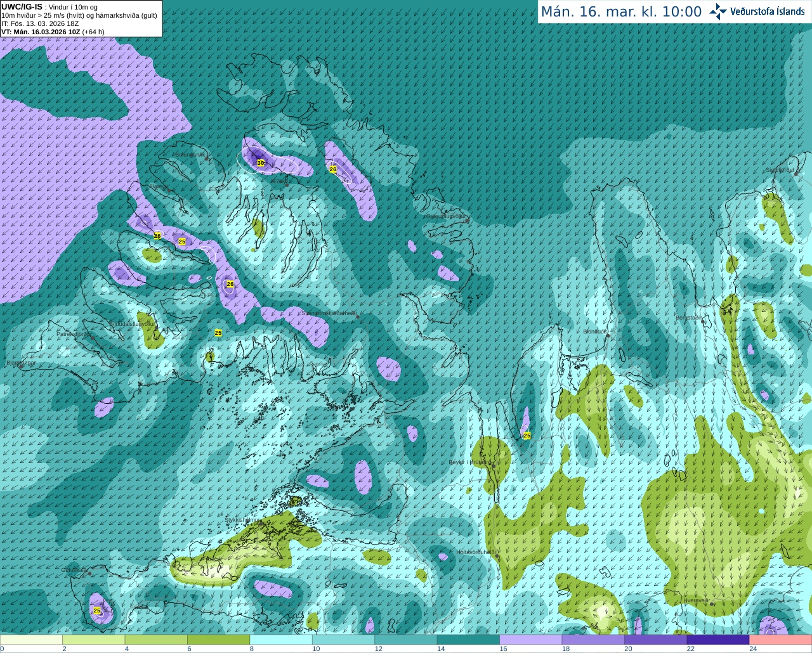Click the IT: Fös. 13. 03. 2026 18Z line
Image resolution: width=812 pixels, height=653 pixels.
pos(40,23)
